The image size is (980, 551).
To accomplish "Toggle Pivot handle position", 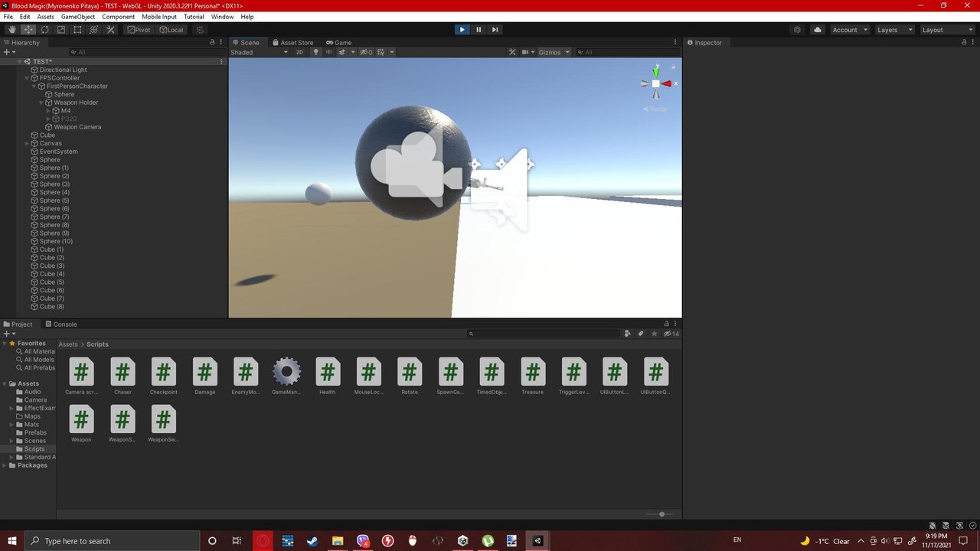I will [x=139, y=30].
